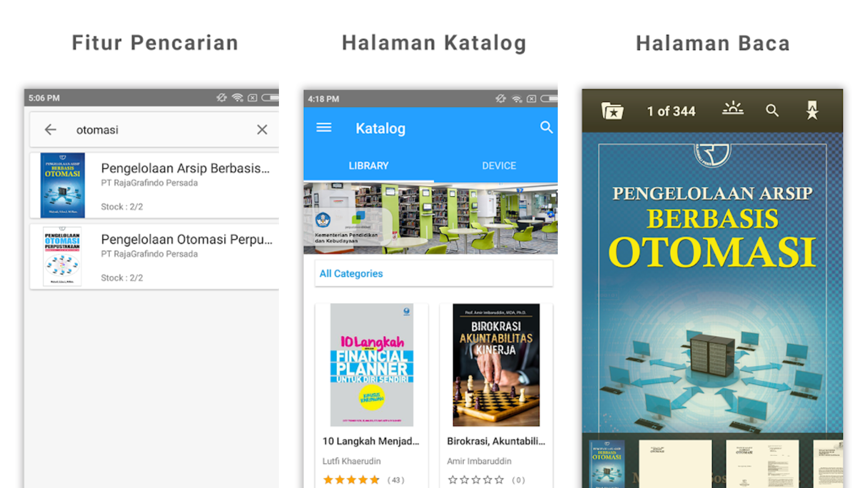Open Pengelolaan Arsip Berbasis search result

point(155,186)
